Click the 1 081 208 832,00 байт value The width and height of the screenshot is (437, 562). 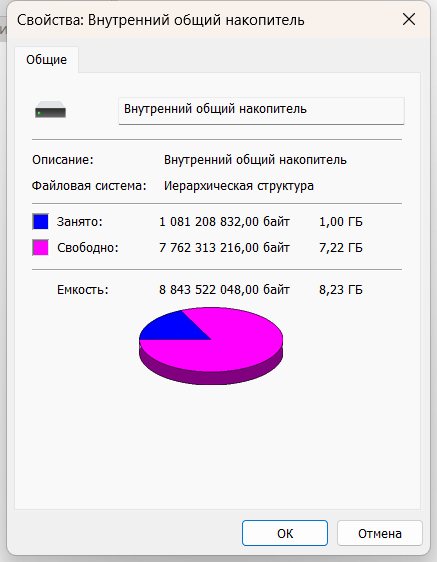(224, 222)
